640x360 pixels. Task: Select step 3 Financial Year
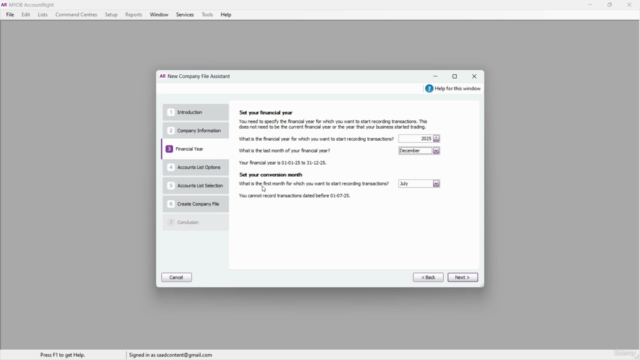coord(195,149)
